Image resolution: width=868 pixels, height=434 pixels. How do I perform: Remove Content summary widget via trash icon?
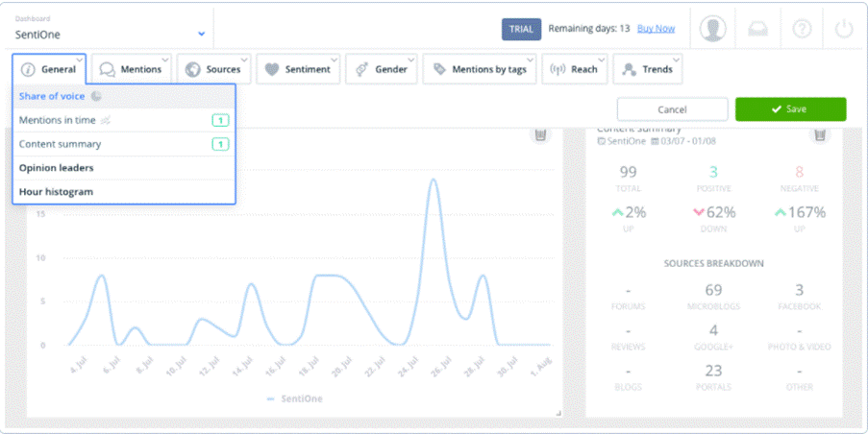coord(819,135)
